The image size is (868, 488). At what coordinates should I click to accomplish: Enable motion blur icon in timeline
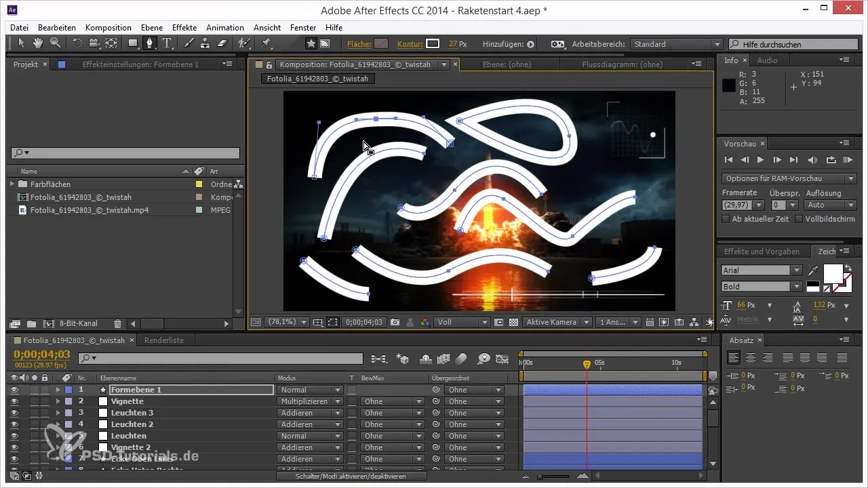coord(461,358)
